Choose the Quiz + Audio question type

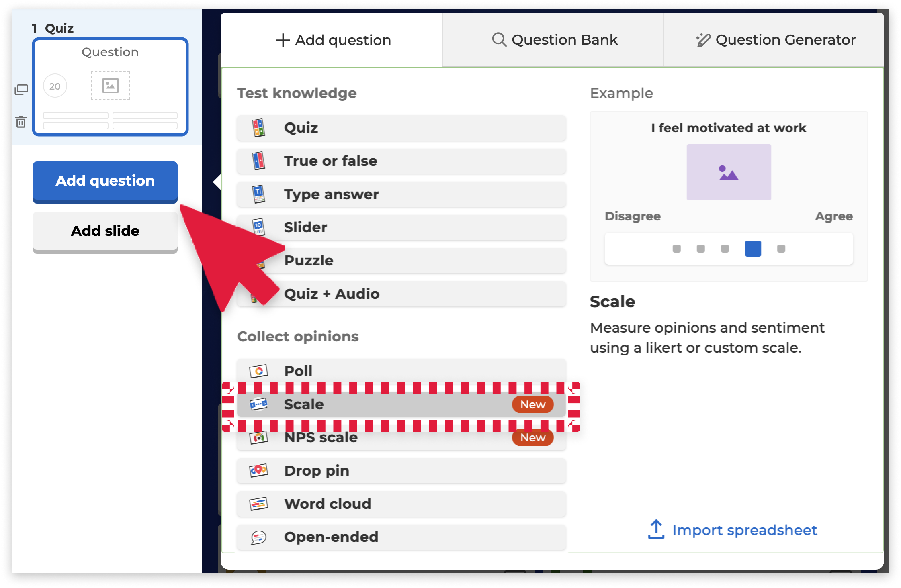coord(401,294)
